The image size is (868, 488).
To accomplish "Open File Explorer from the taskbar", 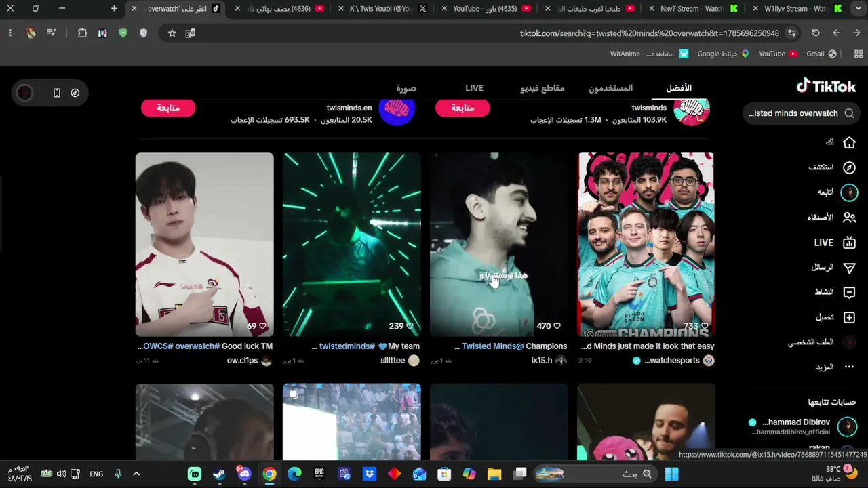I will point(494,474).
